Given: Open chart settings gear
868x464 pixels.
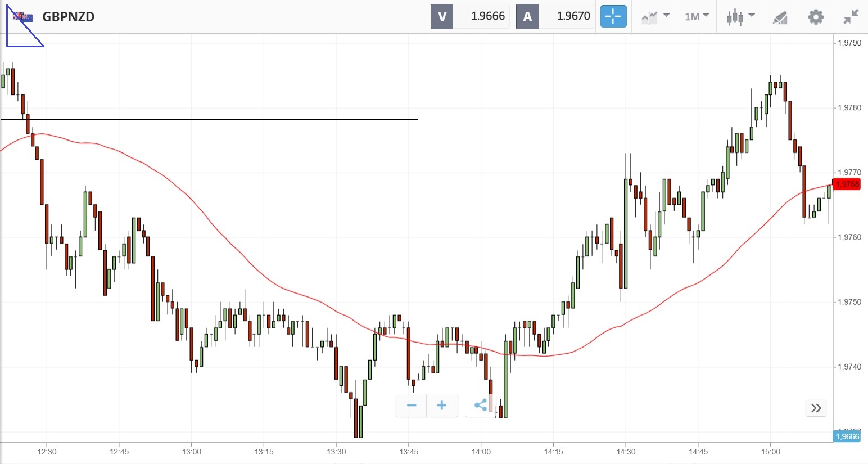Looking at the screenshot, I should pyautogui.click(x=816, y=17).
